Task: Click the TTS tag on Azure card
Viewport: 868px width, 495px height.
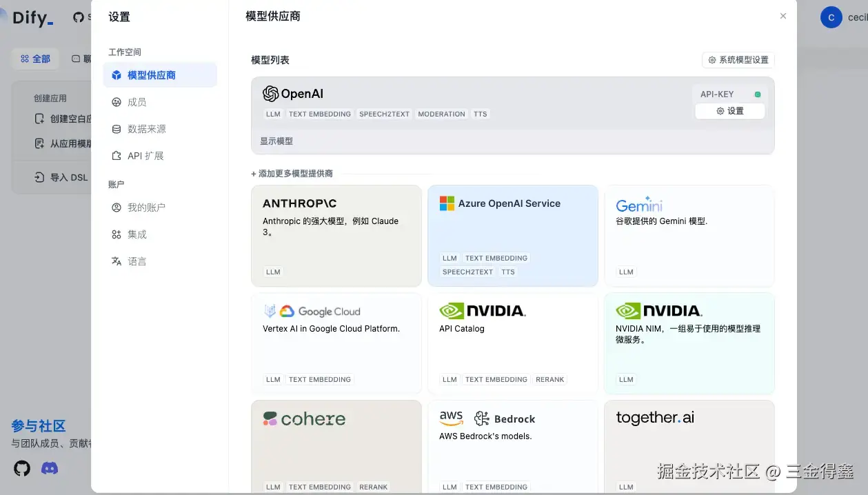Action: [508, 272]
